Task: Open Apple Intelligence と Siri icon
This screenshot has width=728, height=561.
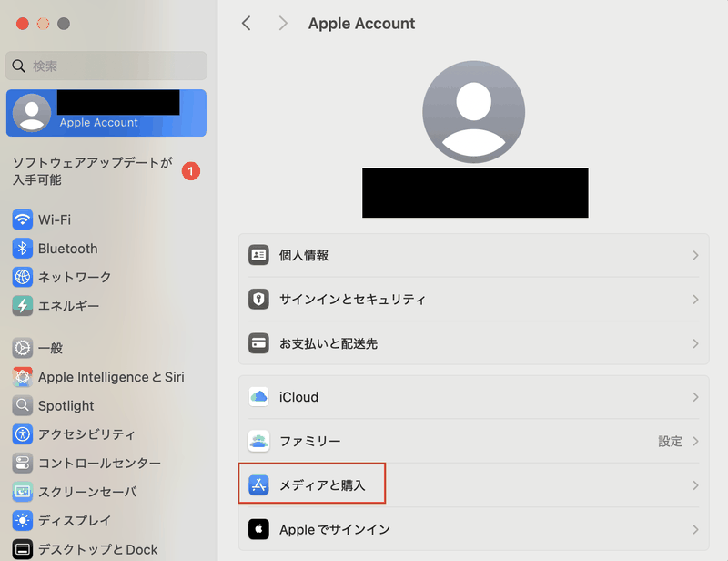Action: coord(22,376)
